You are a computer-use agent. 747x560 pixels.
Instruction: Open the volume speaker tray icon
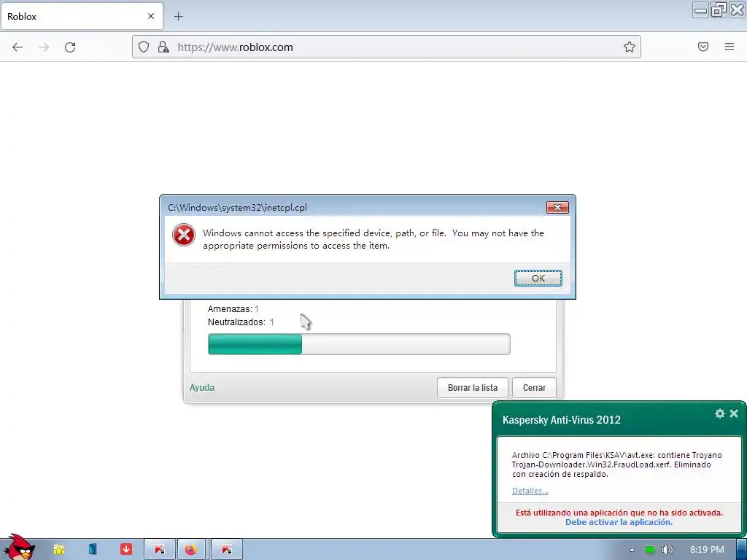click(x=667, y=550)
